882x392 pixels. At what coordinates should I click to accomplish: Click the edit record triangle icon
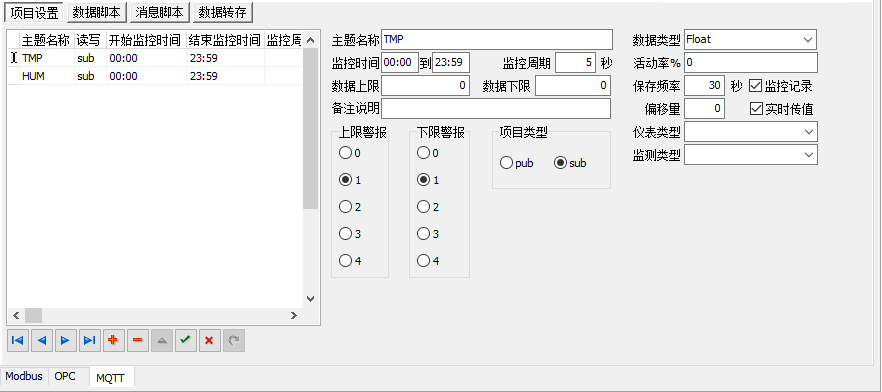click(x=161, y=340)
